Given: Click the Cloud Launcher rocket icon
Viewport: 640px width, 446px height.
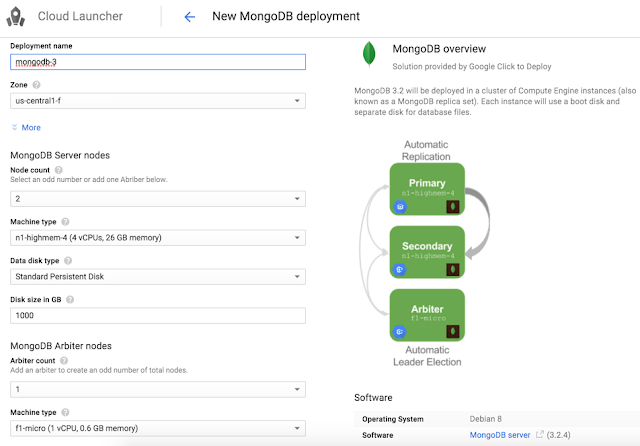Looking at the screenshot, I should (16, 17).
